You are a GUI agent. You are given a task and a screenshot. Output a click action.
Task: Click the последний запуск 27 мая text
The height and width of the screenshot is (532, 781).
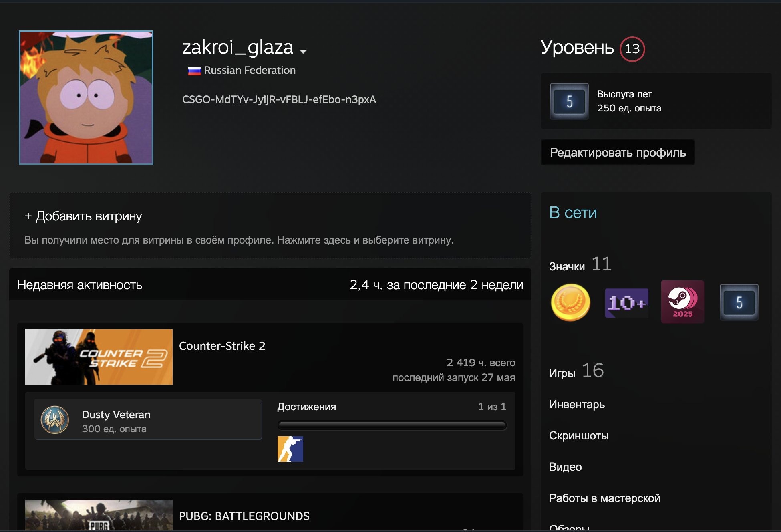tap(454, 377)
